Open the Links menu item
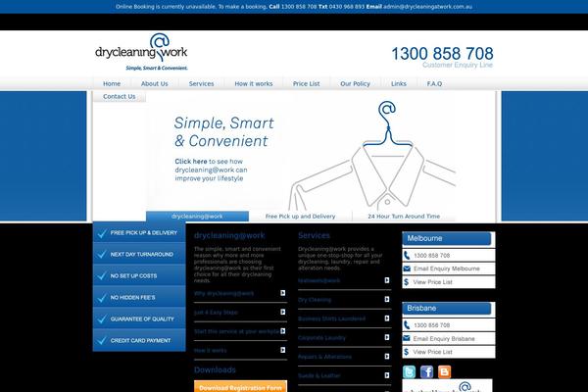The image size is (588, 392). [399, 83]
